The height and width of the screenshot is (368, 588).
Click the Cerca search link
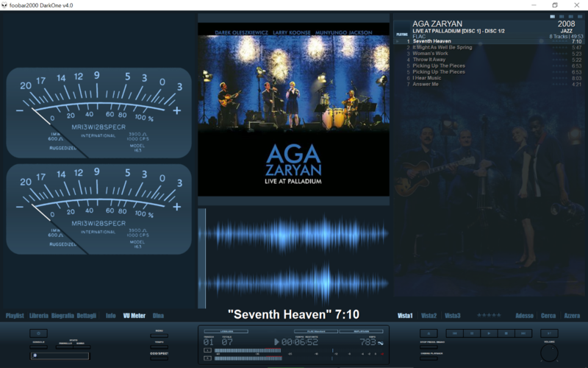click(x=548, y=316)
